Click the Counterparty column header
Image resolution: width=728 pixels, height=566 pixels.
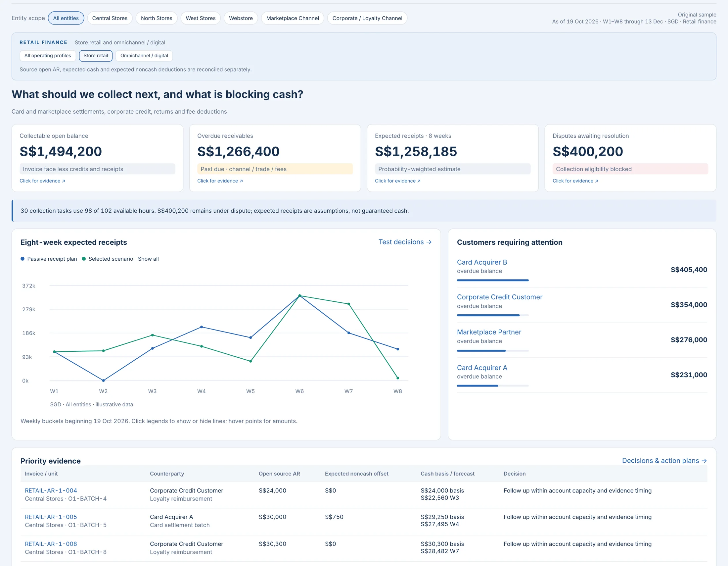click(x=167, y=474)
